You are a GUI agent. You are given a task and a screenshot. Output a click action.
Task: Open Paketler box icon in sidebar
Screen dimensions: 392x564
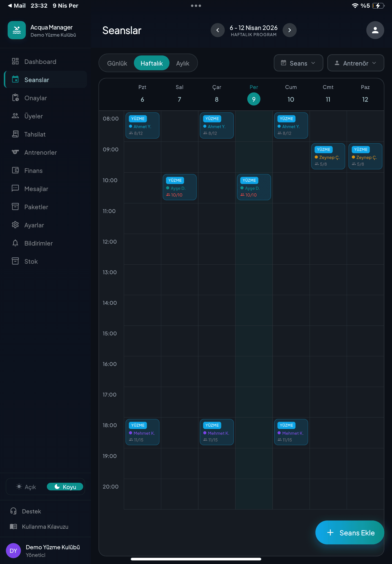click(15, 207)
